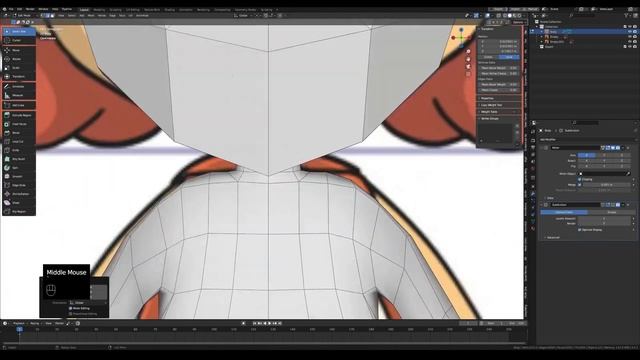Click the Mirror Object field
The width and height of the screenshot is (640, 360).
tap(604, 173)
